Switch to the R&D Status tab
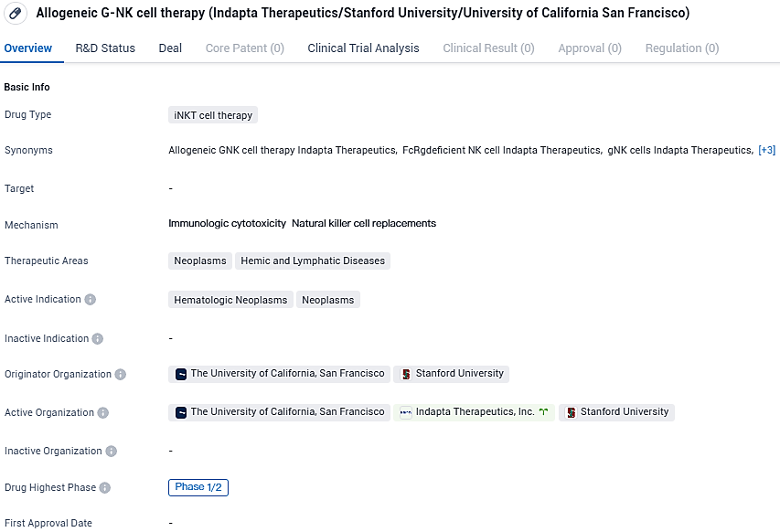Image resolution: width=780 pixels, height=532 pixels. point(105,48)
